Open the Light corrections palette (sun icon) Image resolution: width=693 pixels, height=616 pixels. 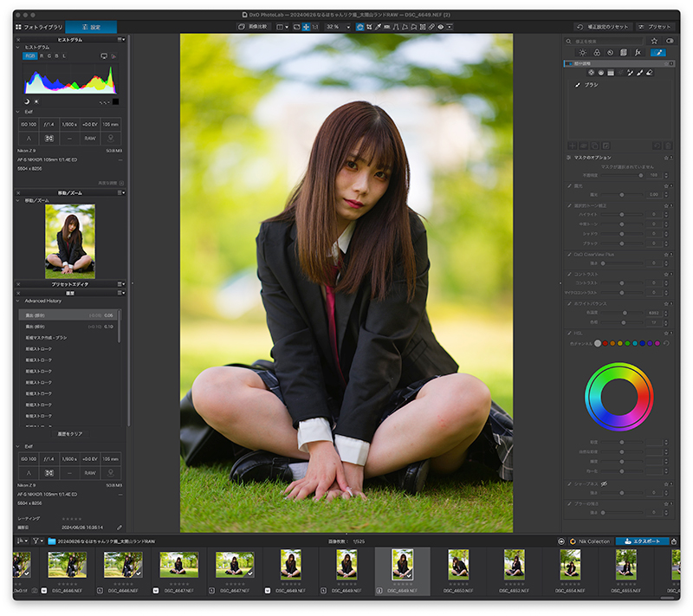pos(582,53)
